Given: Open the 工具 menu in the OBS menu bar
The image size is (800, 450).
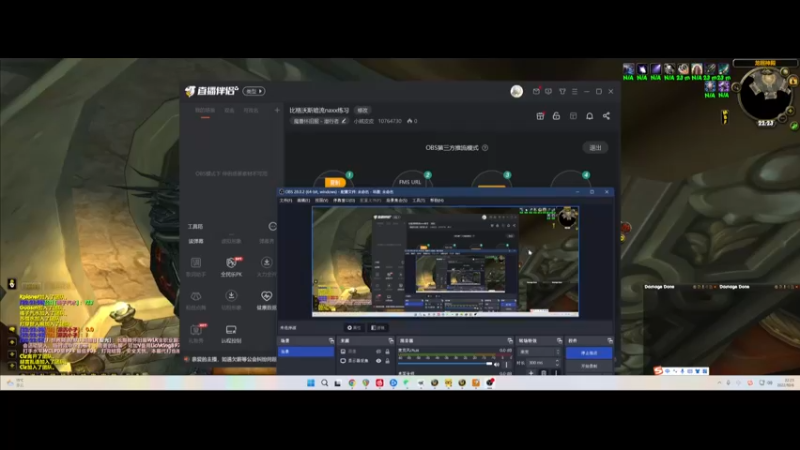Looking at the screenshot, I should (419, 201).
